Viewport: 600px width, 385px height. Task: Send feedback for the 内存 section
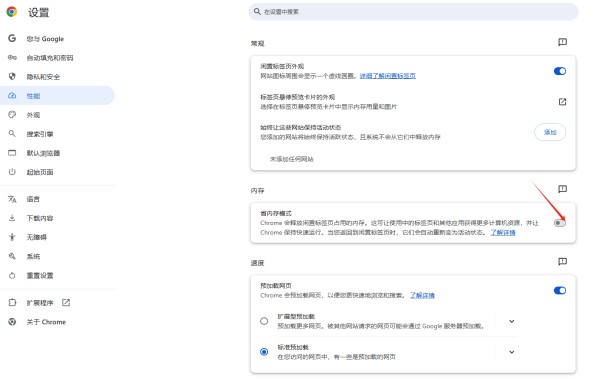click(x=562, y=189)
